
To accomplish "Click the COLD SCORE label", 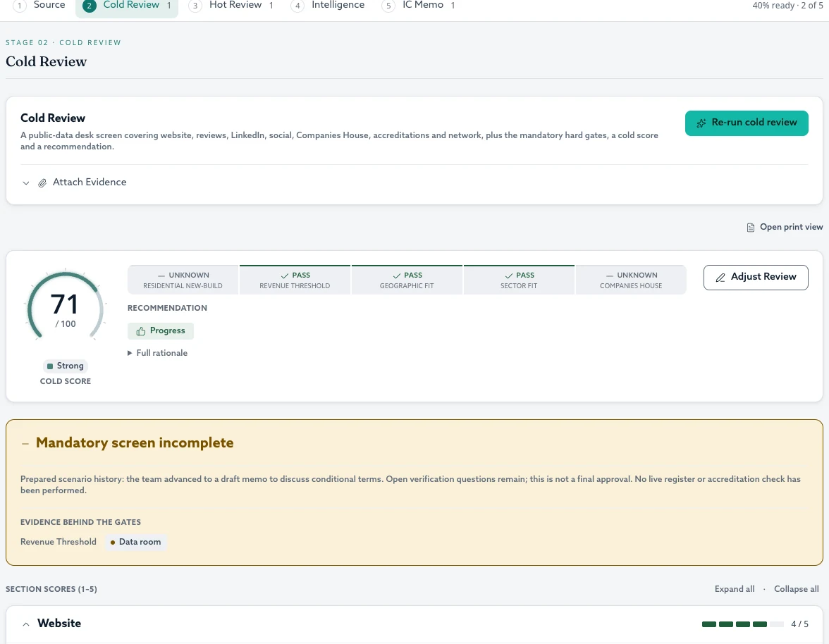I will pyautogui.click(x=66, y=381).
